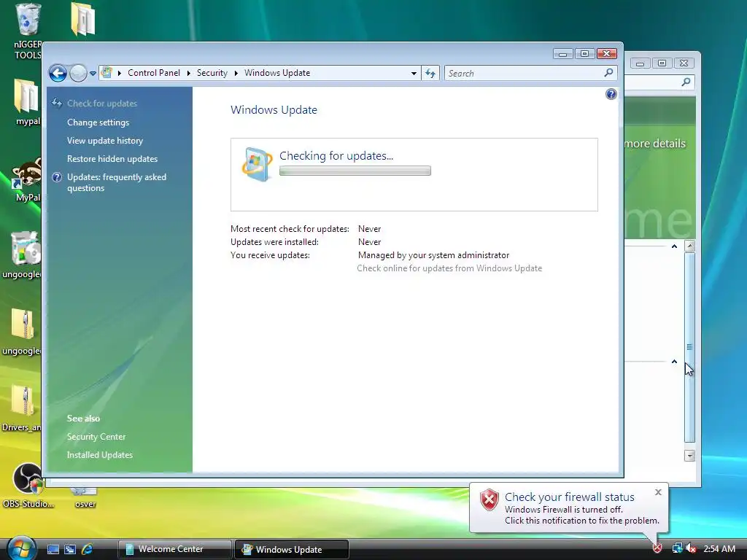Select Windows Update in the breadcrumb
The width and height of the screenshot is (747, 560).
point(277,73)
